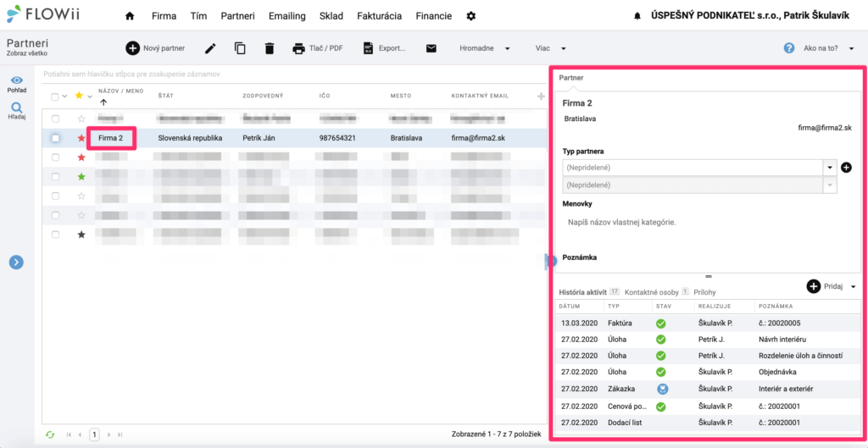Open the Emailing menu
Screen dimensions: 868x448
[287, 16]
